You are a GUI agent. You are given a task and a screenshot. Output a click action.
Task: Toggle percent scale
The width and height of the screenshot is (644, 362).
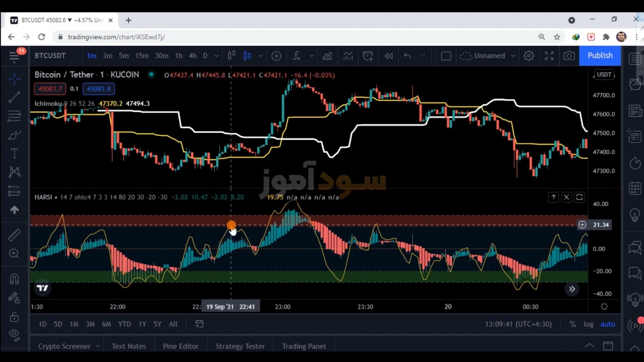pos(573,324)
